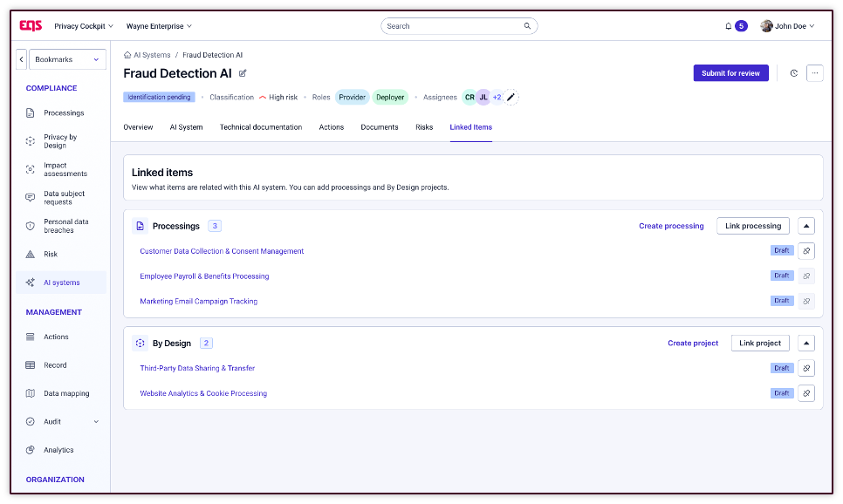Unlink Employee Payroll & Benefits Processing

[805, 276]
